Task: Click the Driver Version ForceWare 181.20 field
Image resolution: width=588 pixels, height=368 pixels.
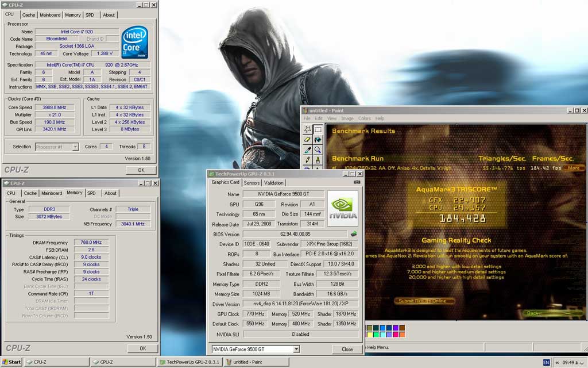Action: pyautogui.click(x=300, y=304)
